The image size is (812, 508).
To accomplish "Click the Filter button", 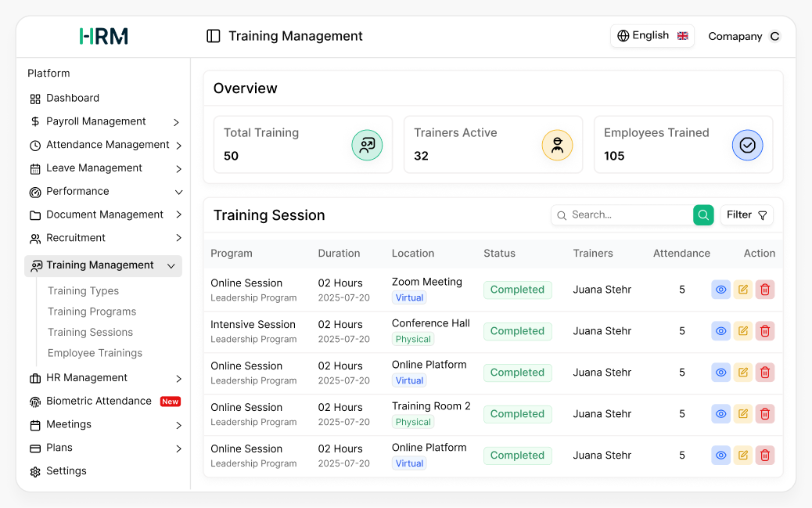I will (746, 214).
